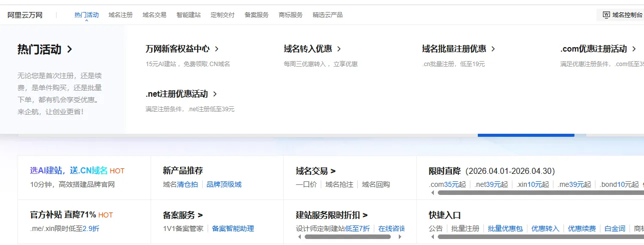
Task: Open 备案服务 in the top navigation
Action: coord(257,15)
